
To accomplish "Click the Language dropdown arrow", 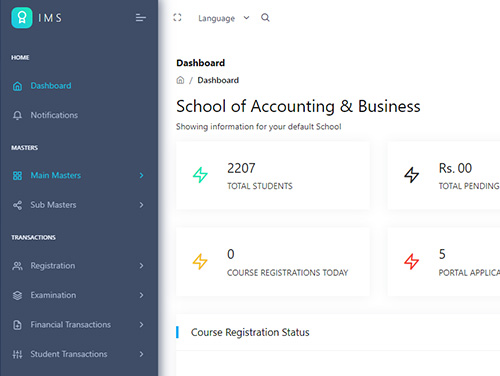I will click(x=246, y=18).
